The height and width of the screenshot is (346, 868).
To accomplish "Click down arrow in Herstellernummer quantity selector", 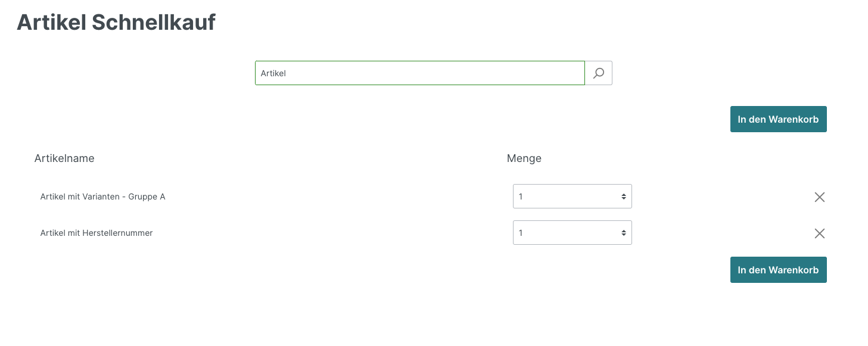I will point(623,235).
